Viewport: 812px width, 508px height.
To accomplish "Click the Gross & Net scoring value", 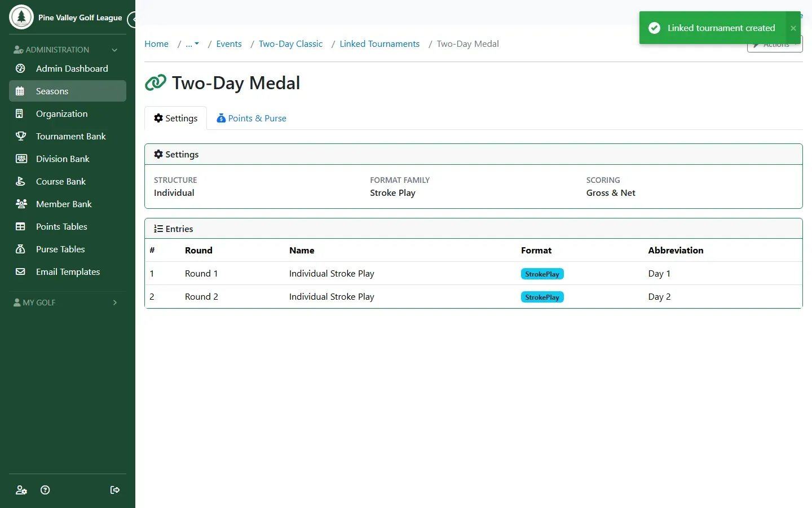I will coord(611,193).
